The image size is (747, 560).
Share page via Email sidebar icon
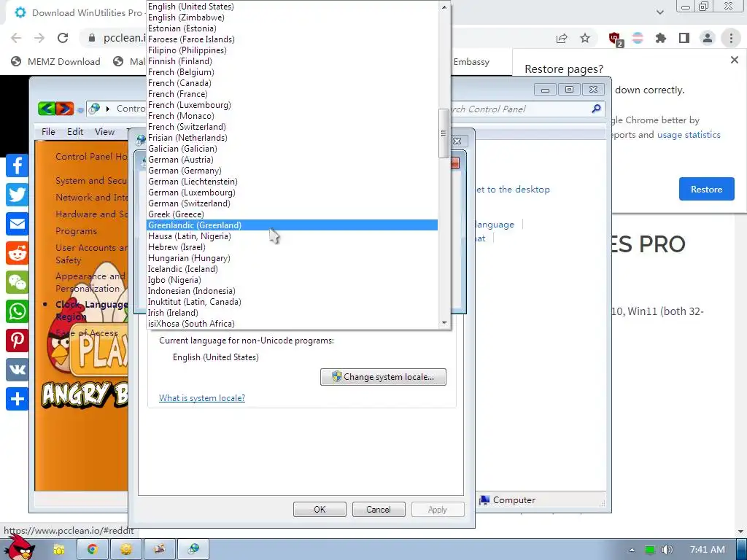pos(18,224)
